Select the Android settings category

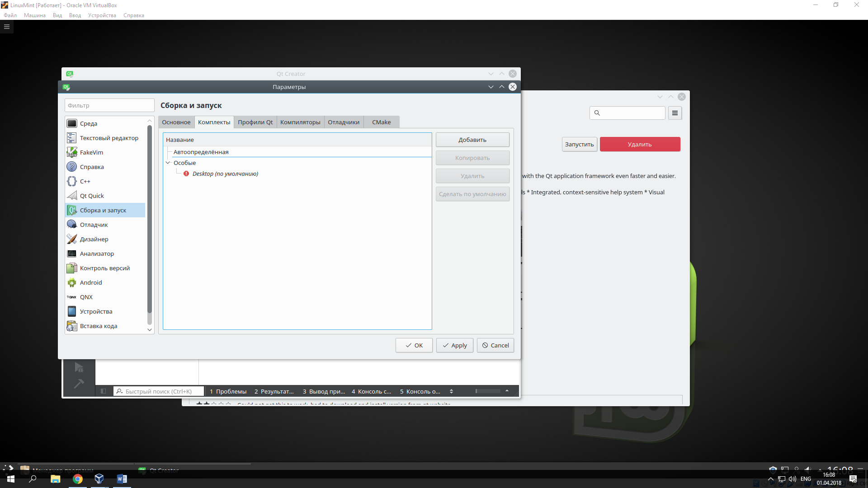[x=105, y=282]
